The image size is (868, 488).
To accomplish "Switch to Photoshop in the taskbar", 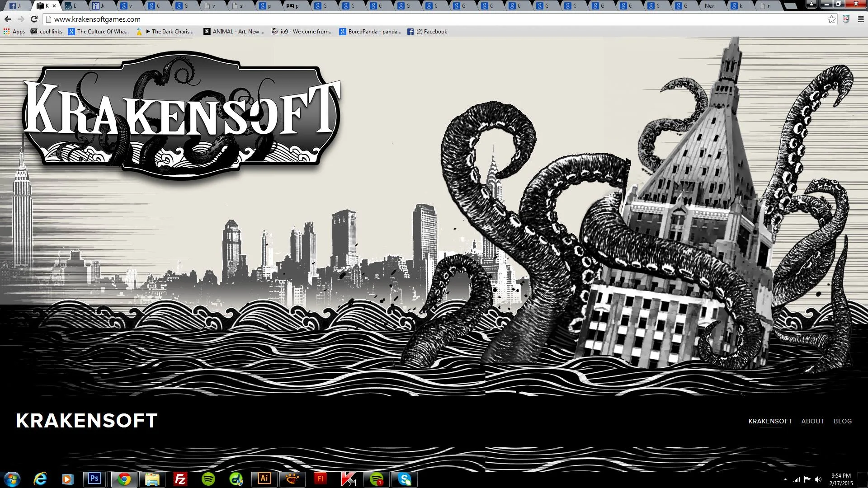I will [94, 479].
